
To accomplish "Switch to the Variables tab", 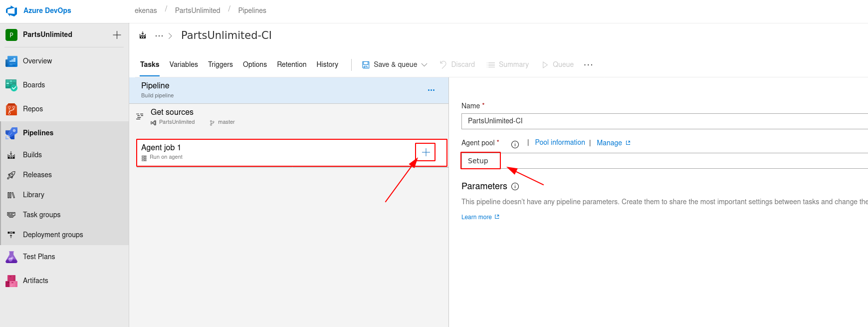I will point(184,64).
